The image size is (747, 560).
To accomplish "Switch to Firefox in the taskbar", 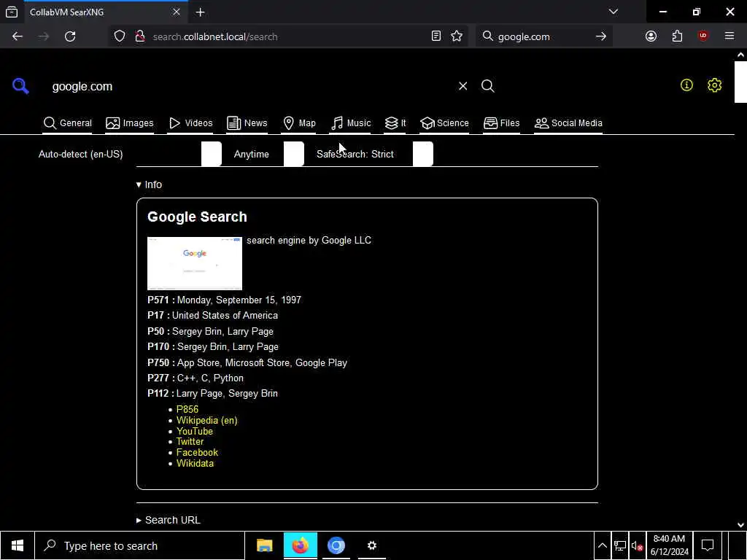I will (x=300, y=545).
